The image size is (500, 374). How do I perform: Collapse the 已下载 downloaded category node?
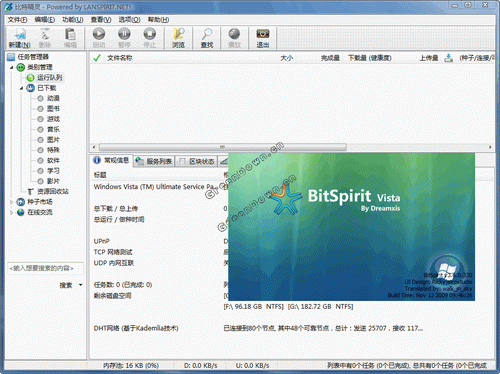point(22,88)
